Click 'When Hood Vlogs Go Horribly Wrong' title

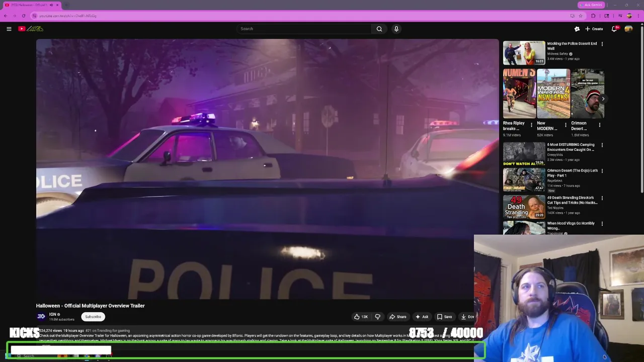click(571, 226)
